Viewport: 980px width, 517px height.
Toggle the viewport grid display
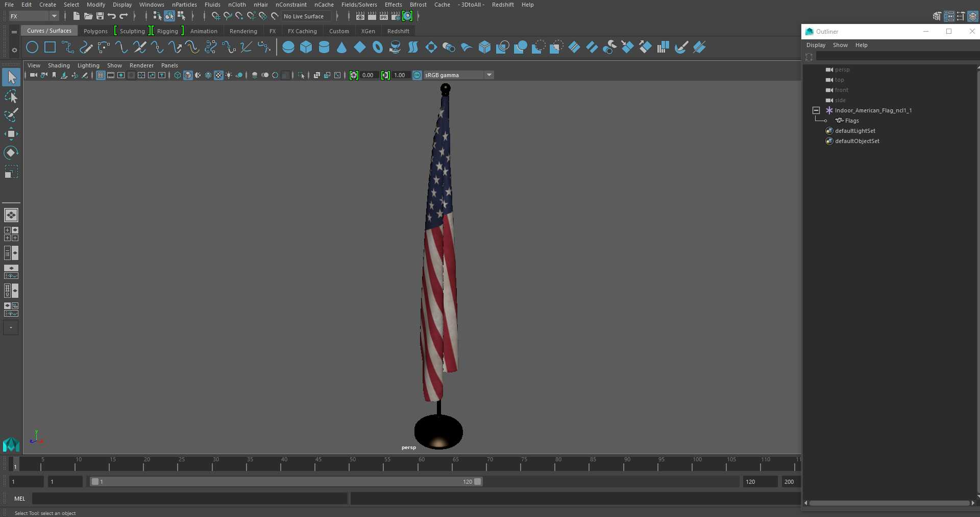(x=101, y=75)
